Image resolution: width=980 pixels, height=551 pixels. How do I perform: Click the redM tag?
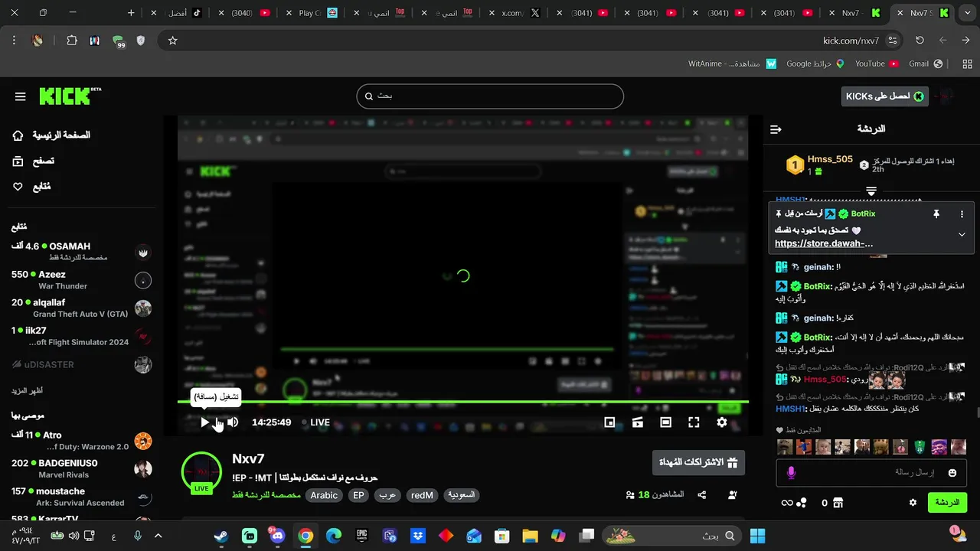point(422,495)
